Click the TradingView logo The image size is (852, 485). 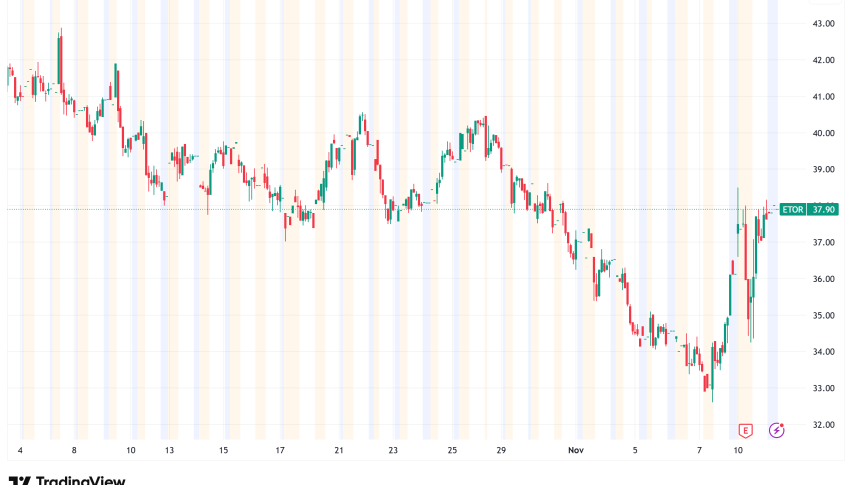click(x=66, y=480)
